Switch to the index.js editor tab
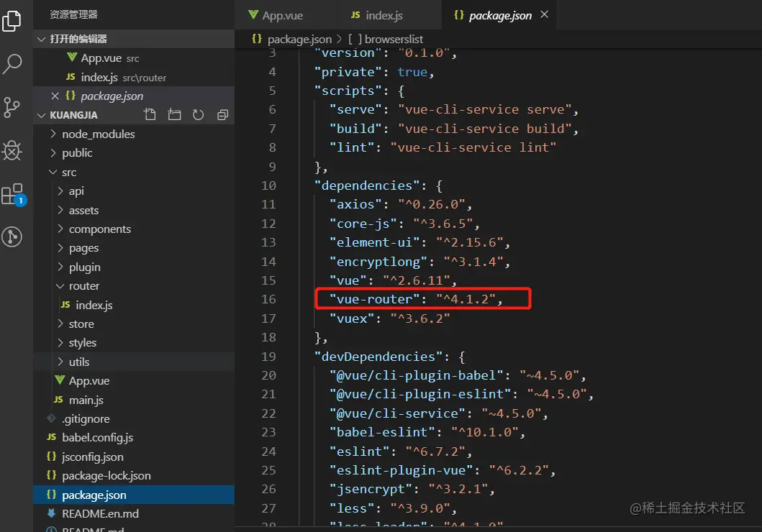This screenshot has width=762, height=532. pyautogui.click(x=390, y=15)
